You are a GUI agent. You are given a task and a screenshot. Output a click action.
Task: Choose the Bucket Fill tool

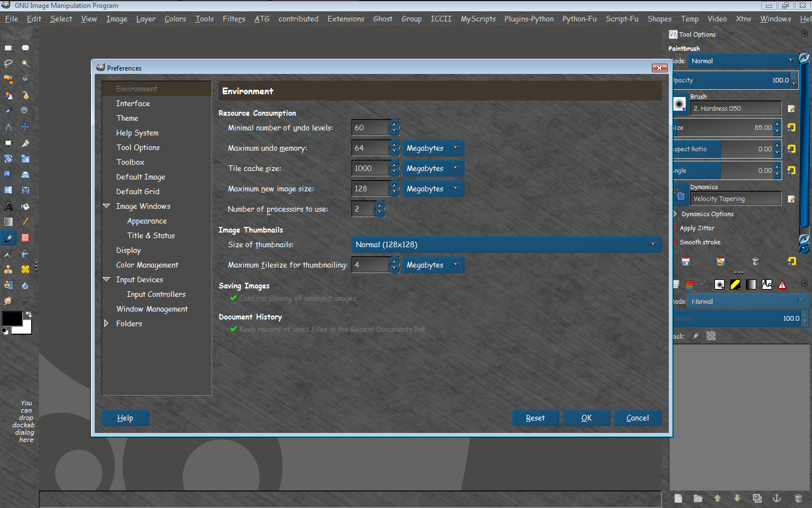pyautogui.click(x=25, y=207)
